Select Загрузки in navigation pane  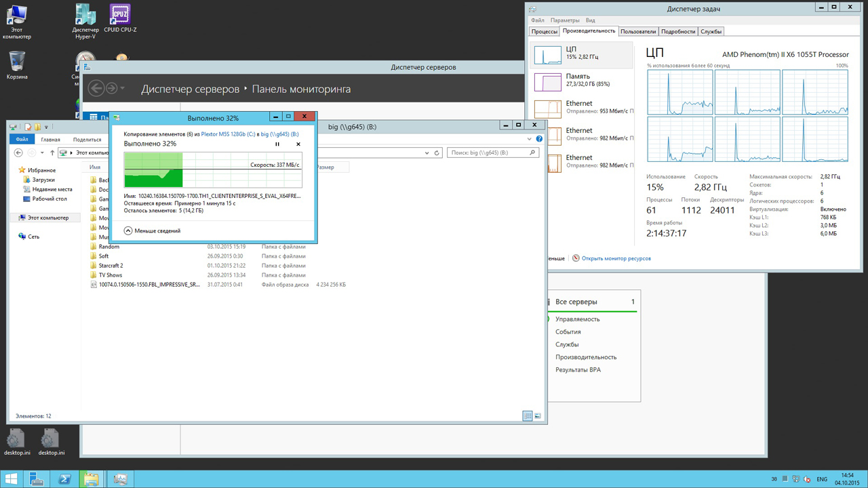(x=39, y=180)
